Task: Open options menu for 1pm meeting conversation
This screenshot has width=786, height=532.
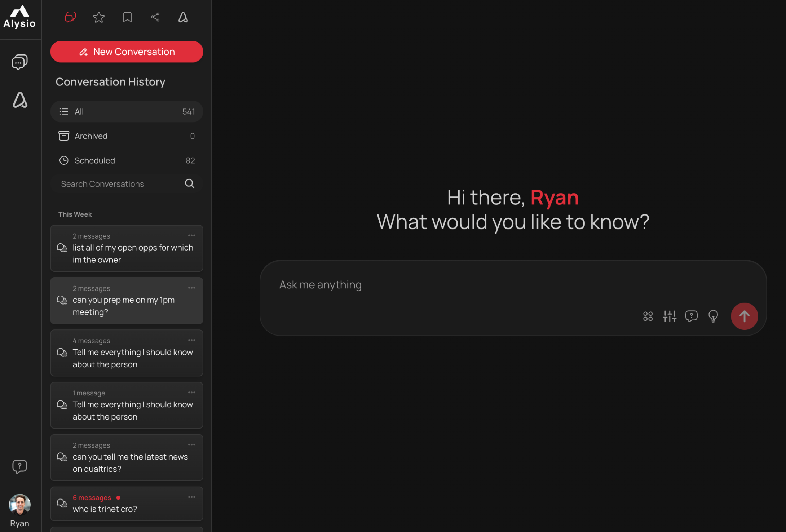Action: 191,288
